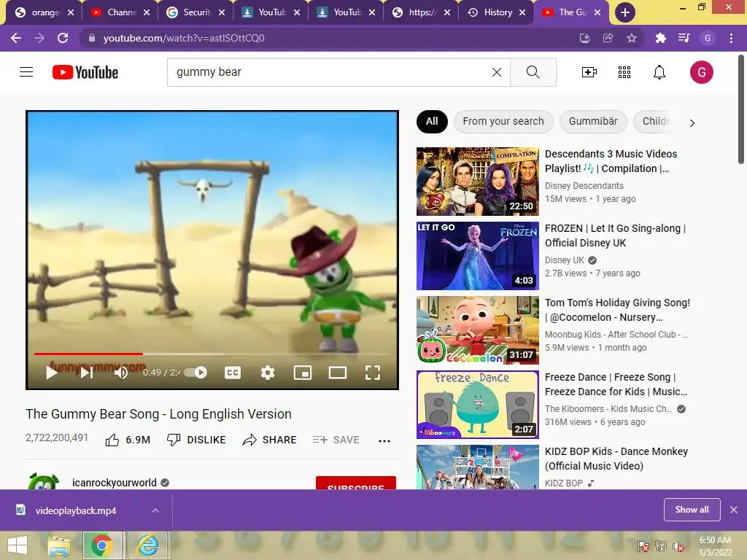Viewport: 747px width, 560px height.
Task: Open Descendants 3 Music Videos thumbnail
Action: [x=477, y=182]
